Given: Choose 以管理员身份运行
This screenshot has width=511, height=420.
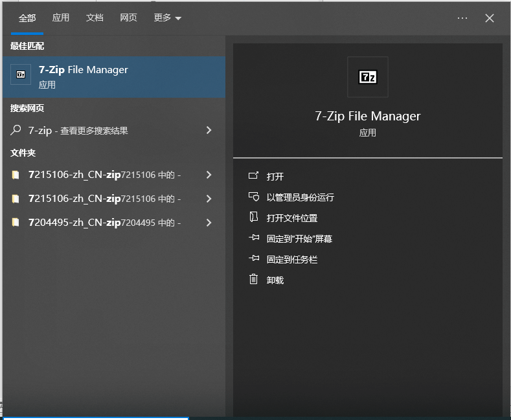Looking at the screenshot, I should 300,197.
